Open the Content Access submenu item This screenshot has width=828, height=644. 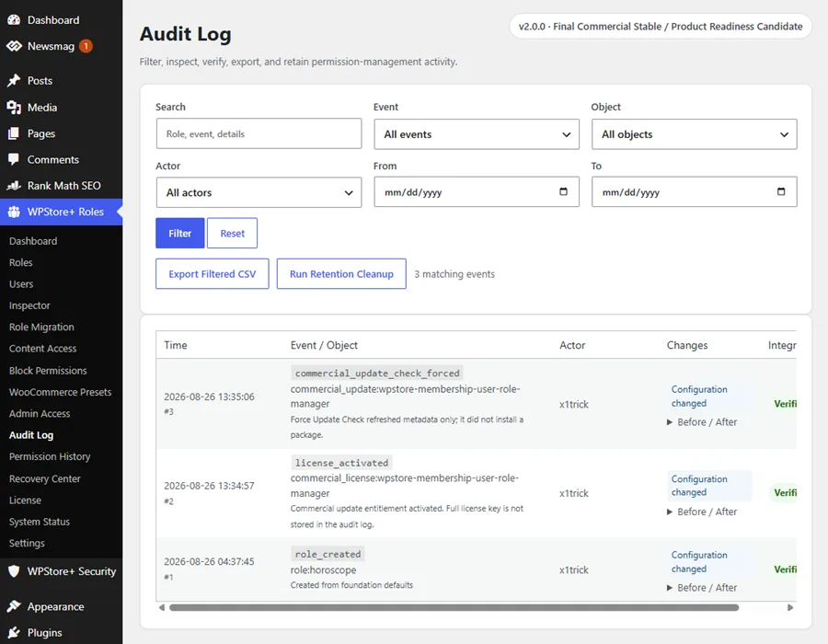pyautogui.click(x=42, y=349)
